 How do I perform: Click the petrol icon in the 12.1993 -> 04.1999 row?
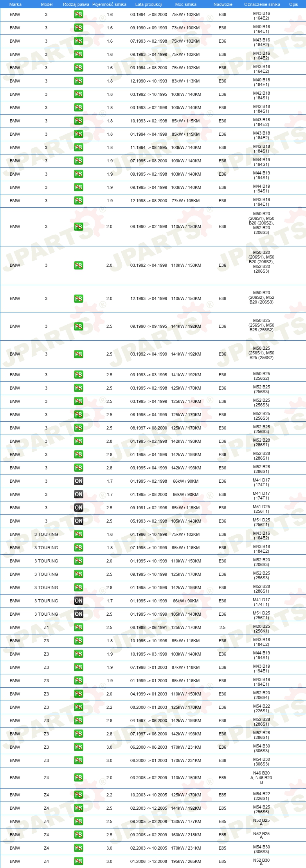(78, 298)
